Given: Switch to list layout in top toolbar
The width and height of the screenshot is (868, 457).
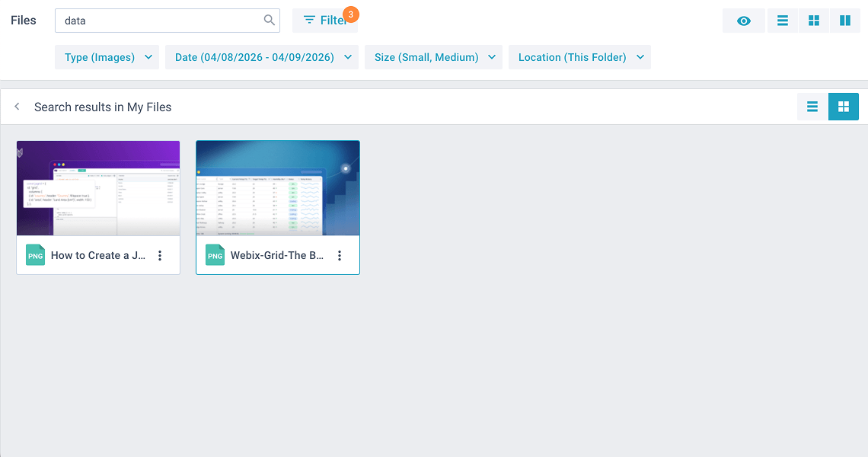Looking at the screenshot, I should pyautogui.click(x=782, y=21).
